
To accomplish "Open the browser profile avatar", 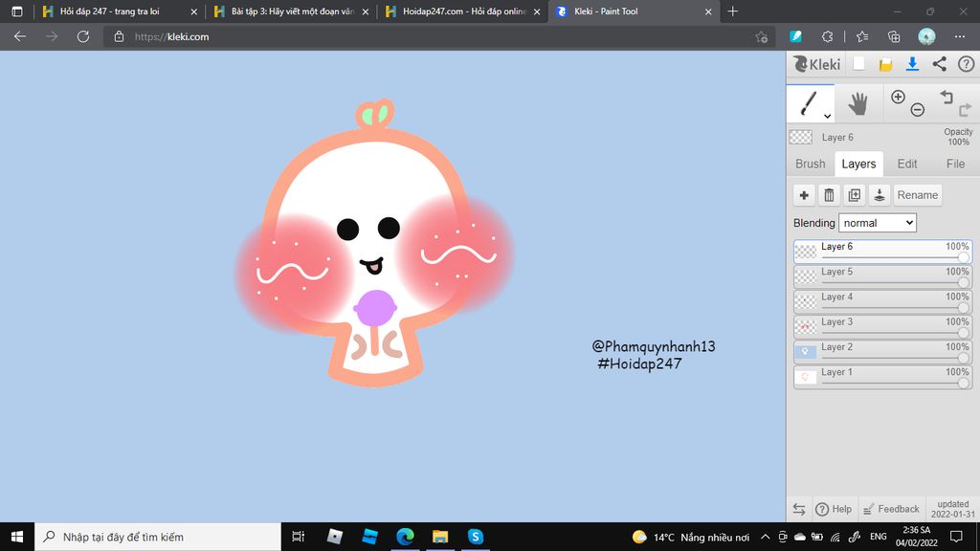I will point(926,37).
